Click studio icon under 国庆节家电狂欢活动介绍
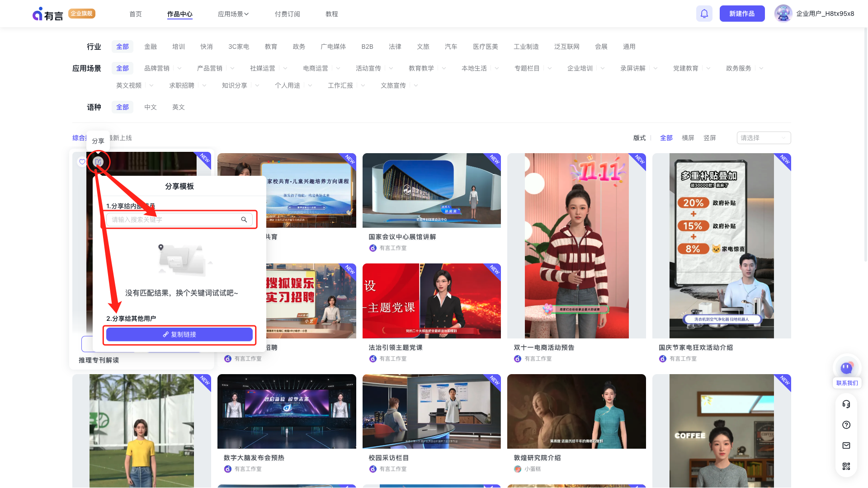 pos(663,359)
